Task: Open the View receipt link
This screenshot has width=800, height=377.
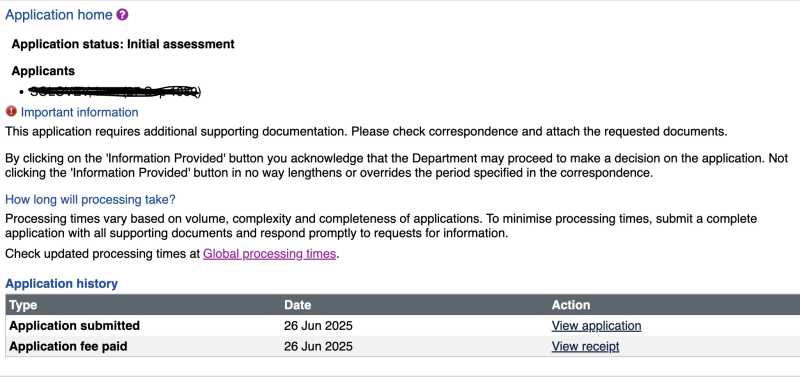Action: coord(585,346)
